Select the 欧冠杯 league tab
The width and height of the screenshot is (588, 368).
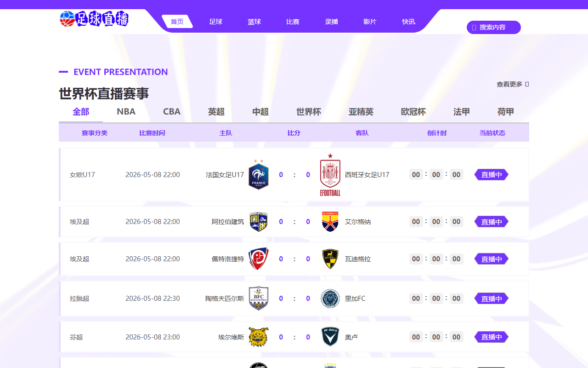tap(413, 112)
